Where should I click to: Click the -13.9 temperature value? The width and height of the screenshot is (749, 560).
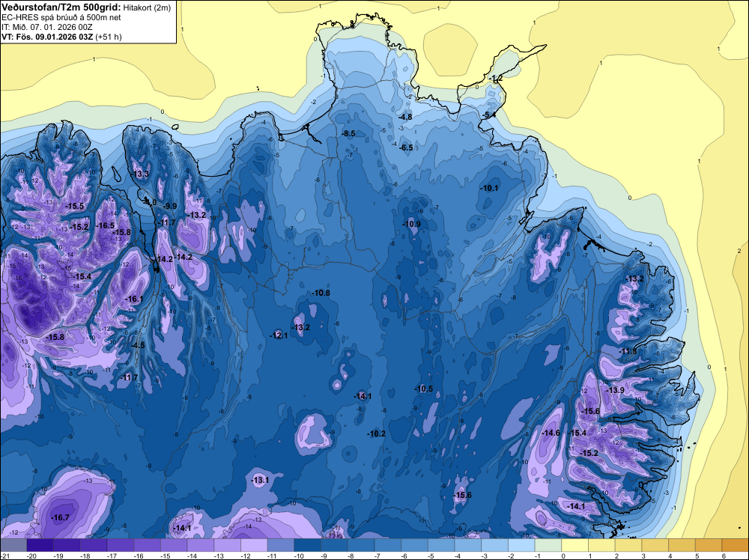coord(615,391)
